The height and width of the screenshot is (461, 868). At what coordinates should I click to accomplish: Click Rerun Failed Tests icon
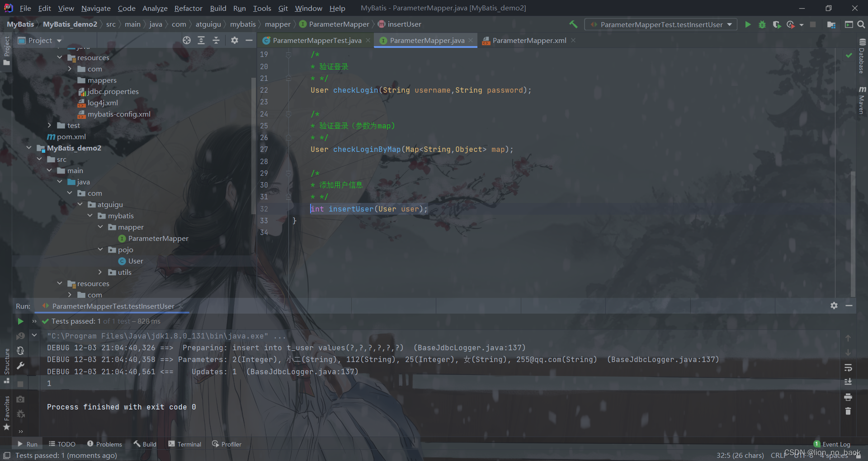[20, 336]
